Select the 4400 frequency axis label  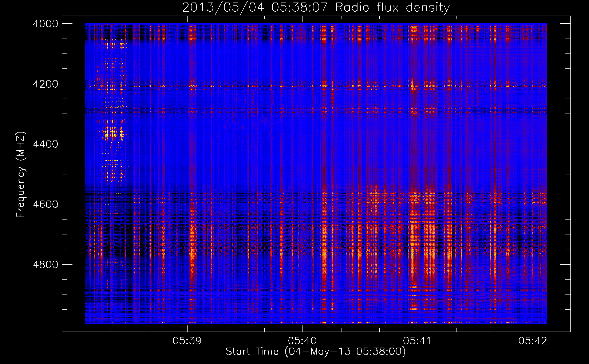[45, 144]
